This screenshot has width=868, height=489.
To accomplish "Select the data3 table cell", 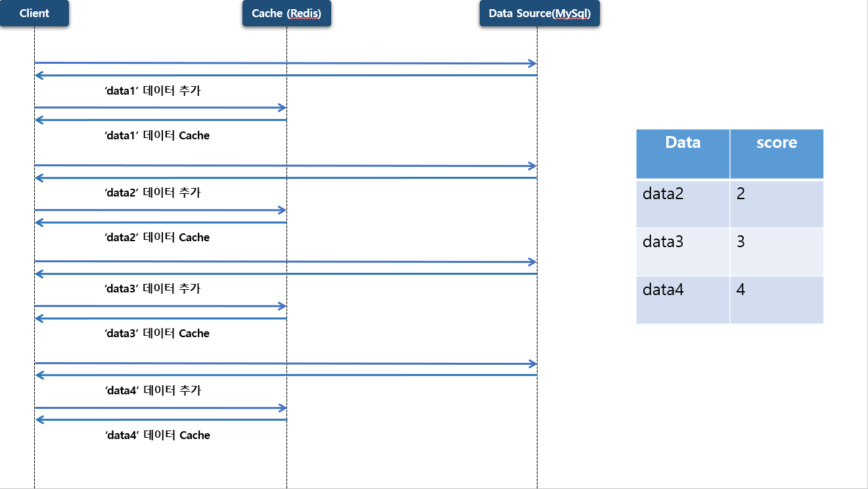I will coord(683,252).
